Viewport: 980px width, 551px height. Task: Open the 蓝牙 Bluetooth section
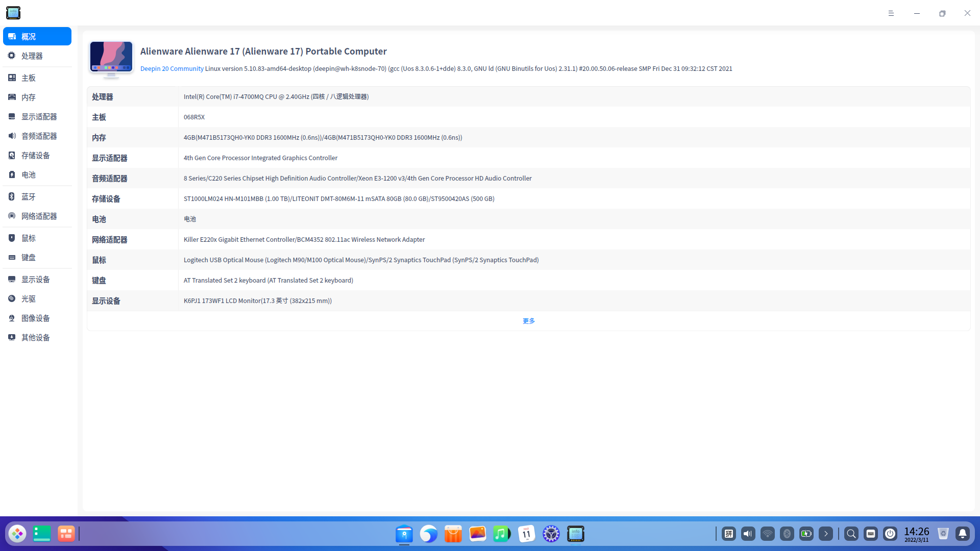tap(29, 197)
